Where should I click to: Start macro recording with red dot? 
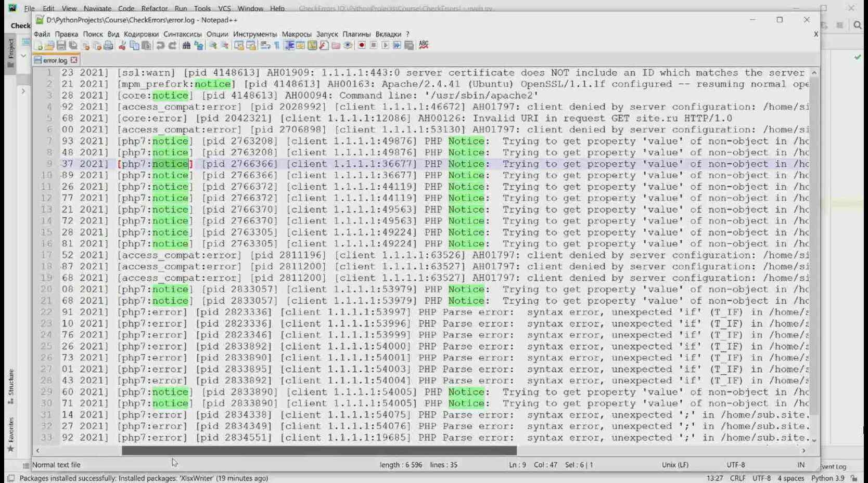point(362,45)
